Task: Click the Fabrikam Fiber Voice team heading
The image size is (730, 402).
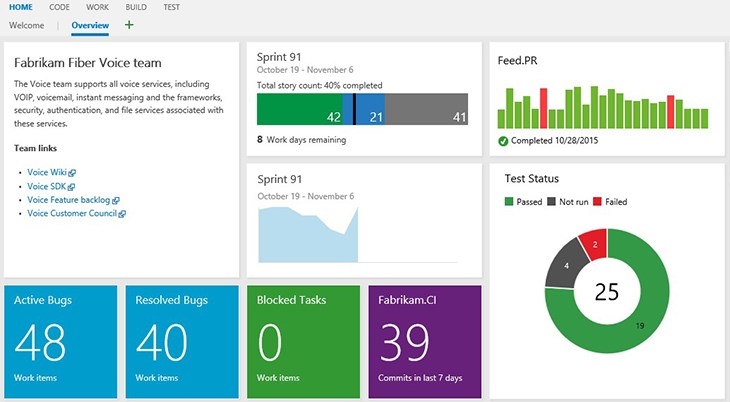Action: 88,63
